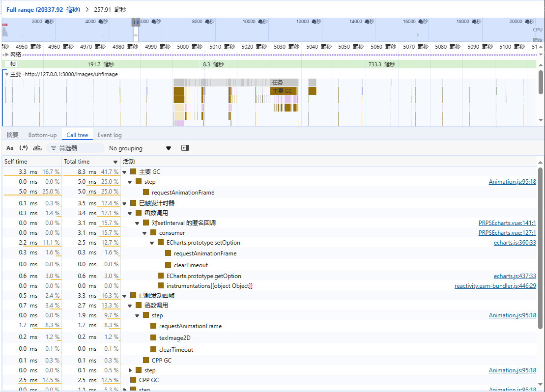Screen dimensions: 545x392
Task: Switch to the Bottom-up tab
Action: point(42,135)
